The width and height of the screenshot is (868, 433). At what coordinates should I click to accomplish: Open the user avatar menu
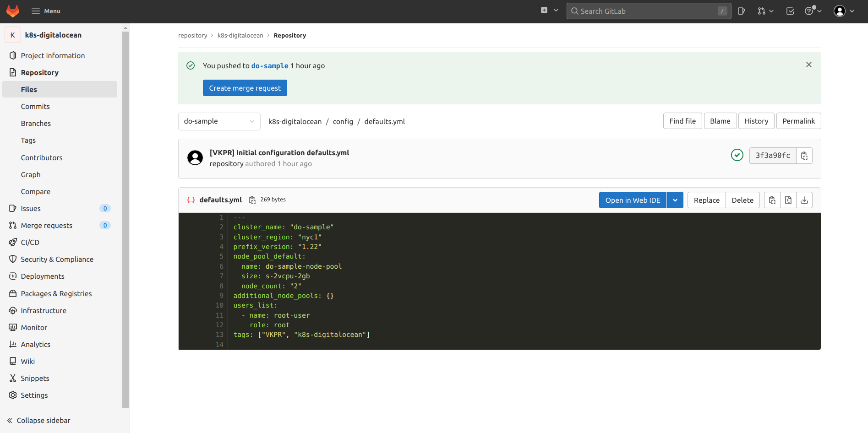844,11
